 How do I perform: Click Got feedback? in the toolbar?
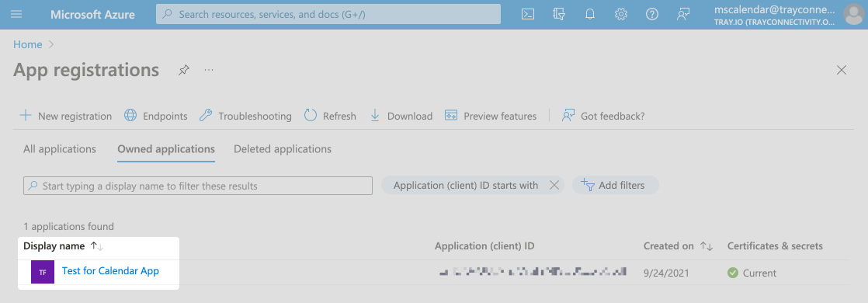pyautogui.click(x=602, y=116)
